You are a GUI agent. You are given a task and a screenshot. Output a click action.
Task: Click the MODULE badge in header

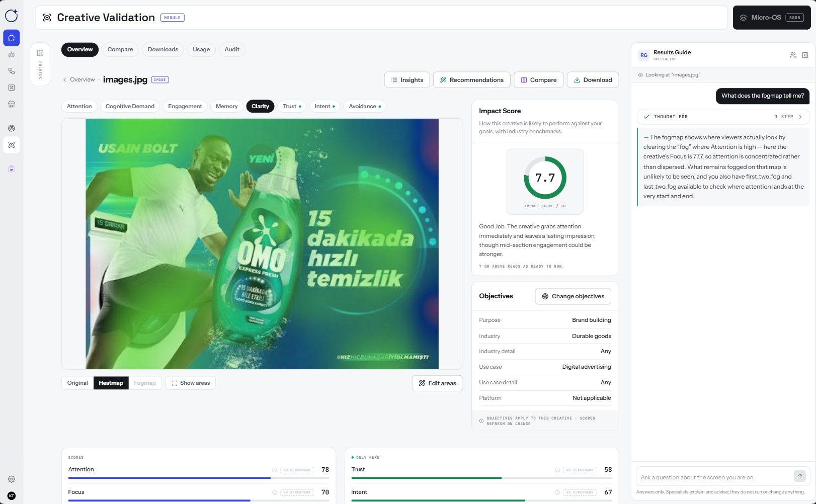173,18
